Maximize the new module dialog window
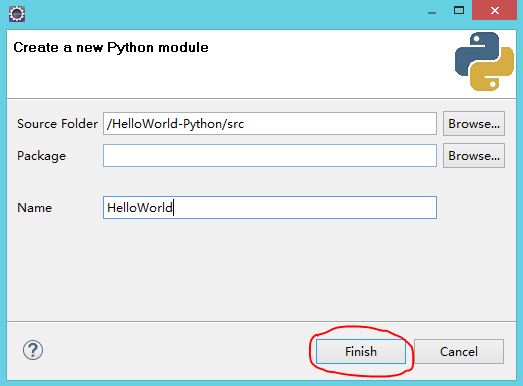Image resolution: width=523 pixels, height=386 pixels. pyautogui.click(x=459, y=10)
